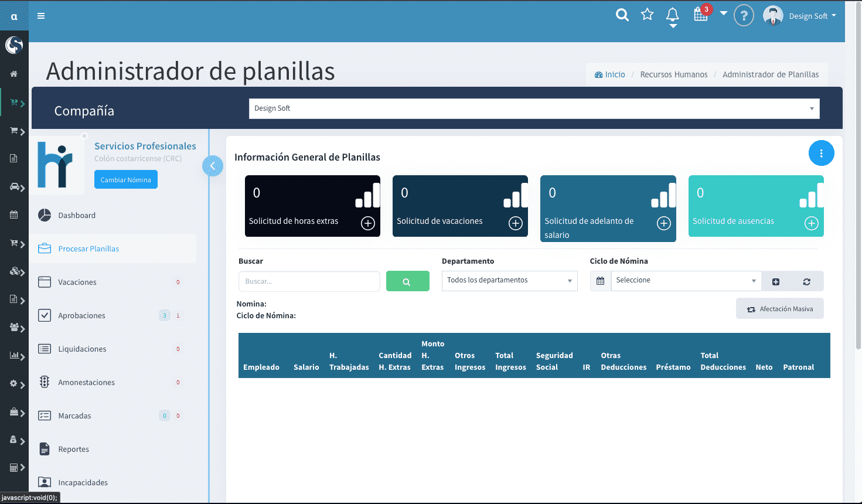Select the home icon in the left sidebar
This screenshot has width=862, height=504.
click(x=13, y=73)
